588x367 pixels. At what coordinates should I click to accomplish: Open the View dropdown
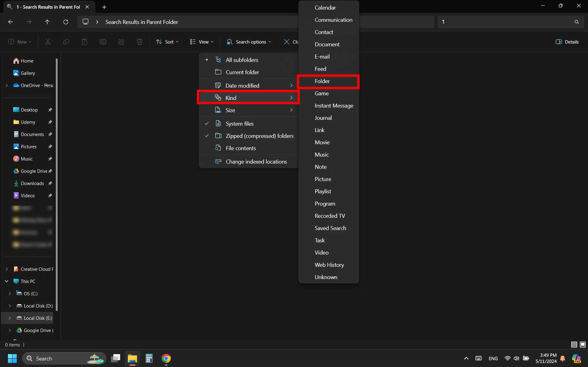(201, 42)
